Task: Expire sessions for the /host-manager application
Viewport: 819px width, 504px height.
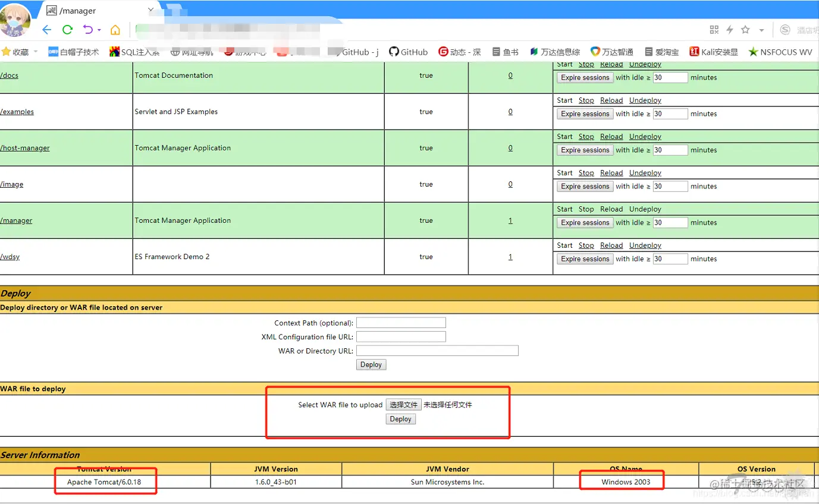Action: (x=585, y=150)
